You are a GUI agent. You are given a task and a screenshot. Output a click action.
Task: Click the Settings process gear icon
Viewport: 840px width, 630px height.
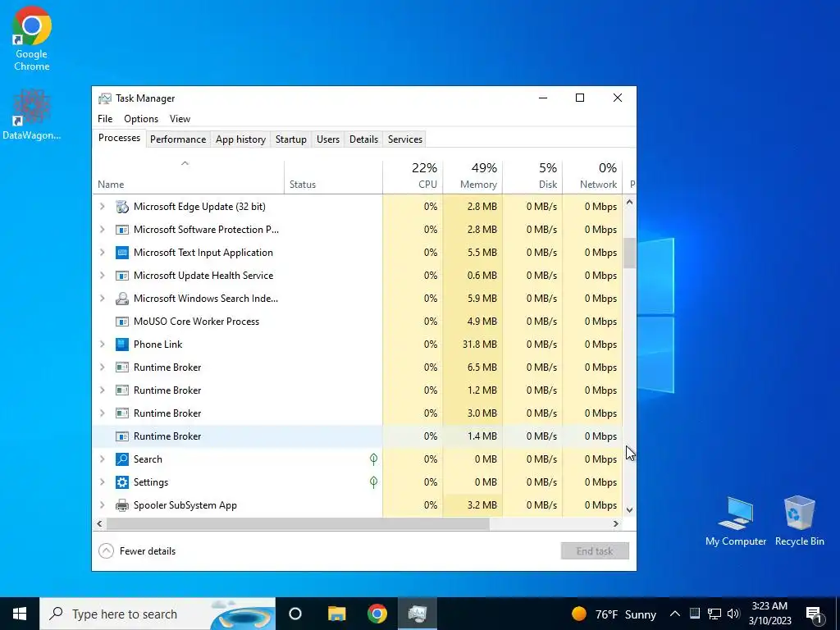click(x=122, y=482)
